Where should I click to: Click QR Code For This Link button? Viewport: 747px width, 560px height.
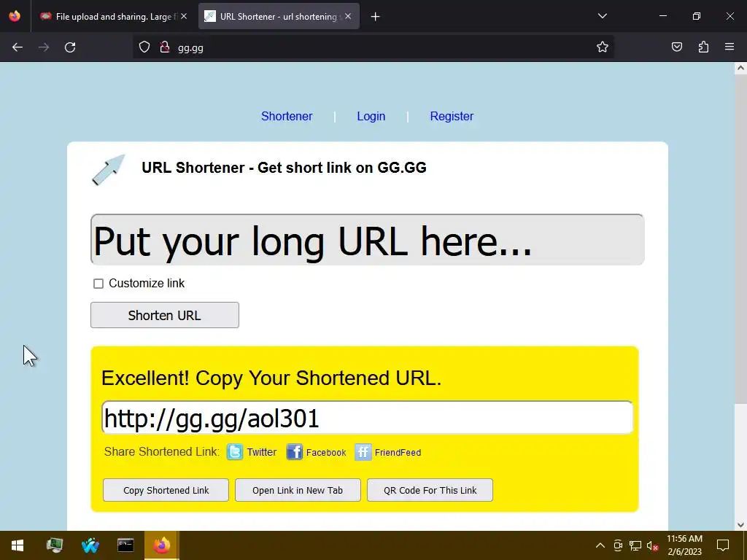pyautogui.click(x=430, y=490)
